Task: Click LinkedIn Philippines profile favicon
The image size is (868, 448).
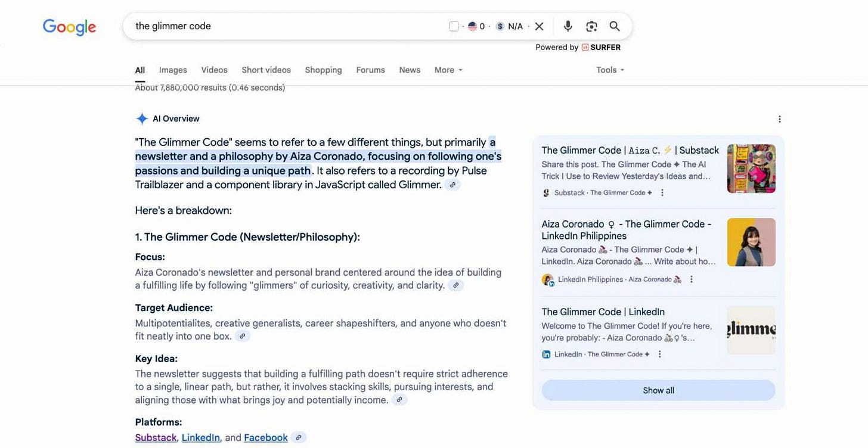Action: (x=548, y=279)
